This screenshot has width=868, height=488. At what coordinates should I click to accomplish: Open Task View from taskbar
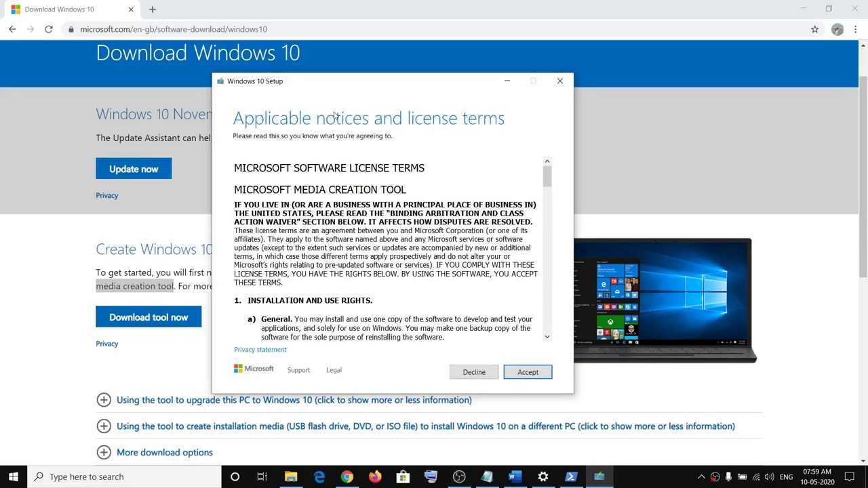262,476
